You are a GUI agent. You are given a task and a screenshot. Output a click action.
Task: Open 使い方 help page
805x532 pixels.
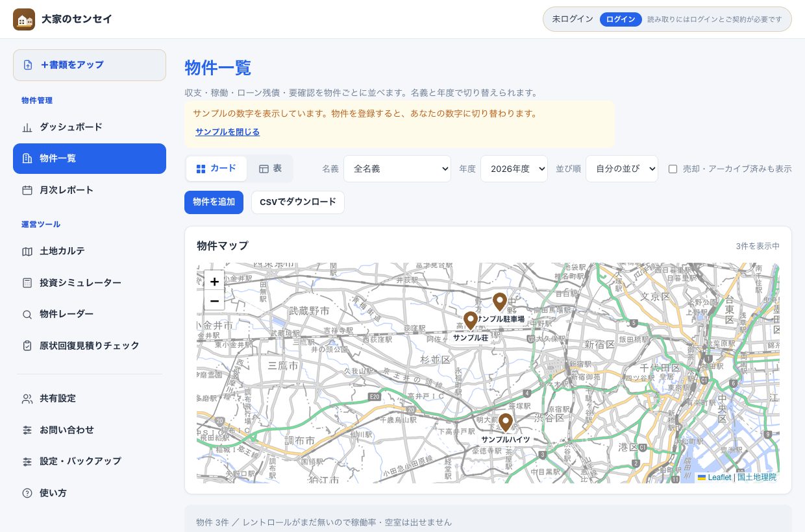tap(90, 493)
